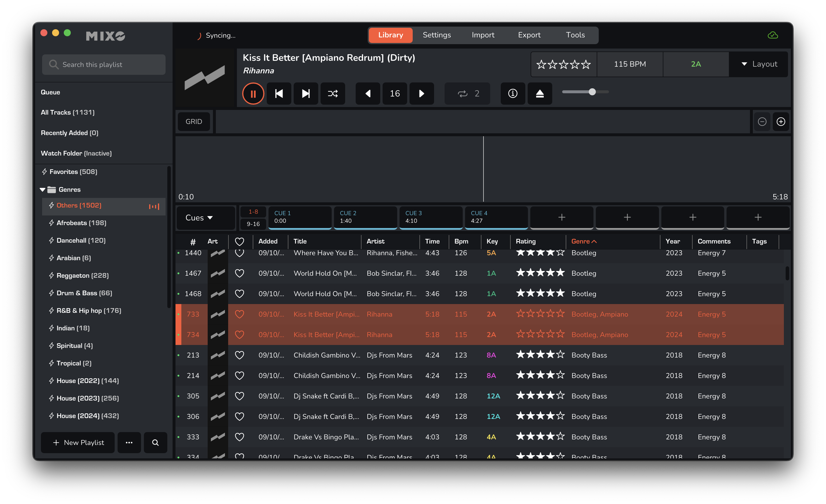Set star rating in the player header
The width and height of the screenshot is (826, 504).
tap(564, 64)
